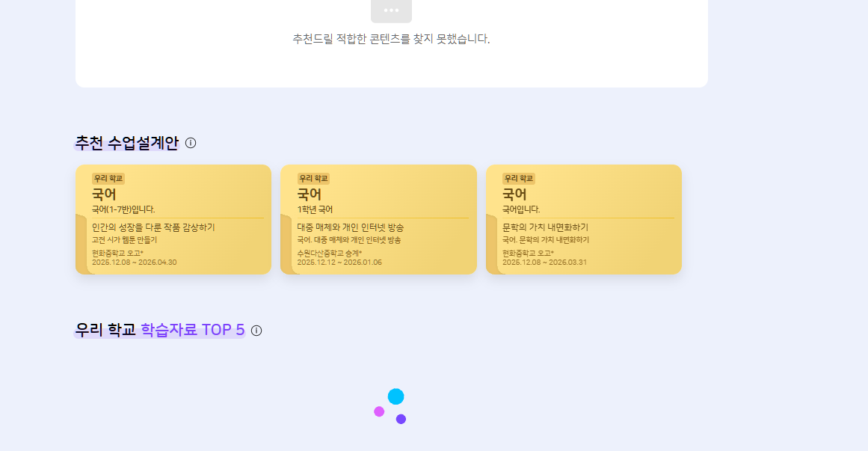Click the info icon beside 추천 수업설계안
Image resolution: width=868 pixels, height=451 pixels.
click(x=191, y=143)
